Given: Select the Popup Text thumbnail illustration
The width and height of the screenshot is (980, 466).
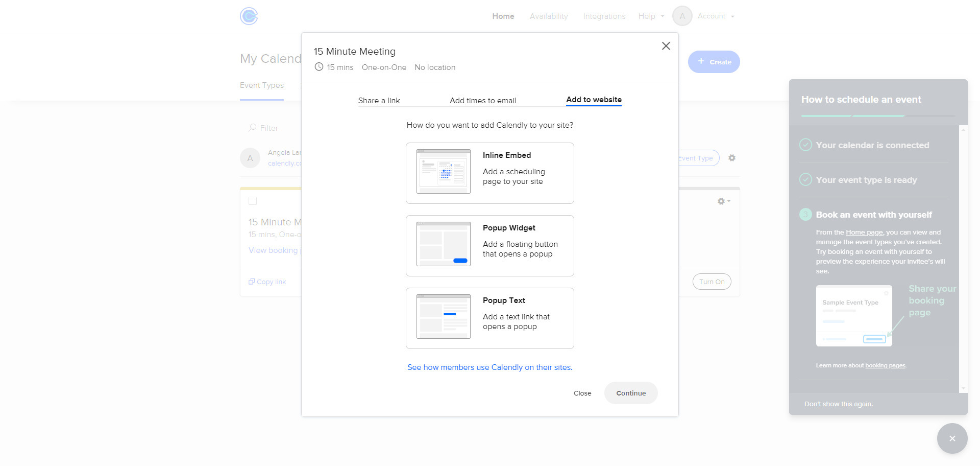Looking at the screenshot, I should coord(444,317).
